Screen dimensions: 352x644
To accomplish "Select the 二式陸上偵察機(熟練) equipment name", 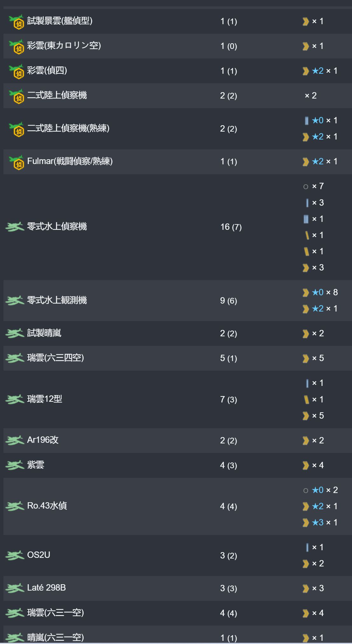I will [68, 128].
